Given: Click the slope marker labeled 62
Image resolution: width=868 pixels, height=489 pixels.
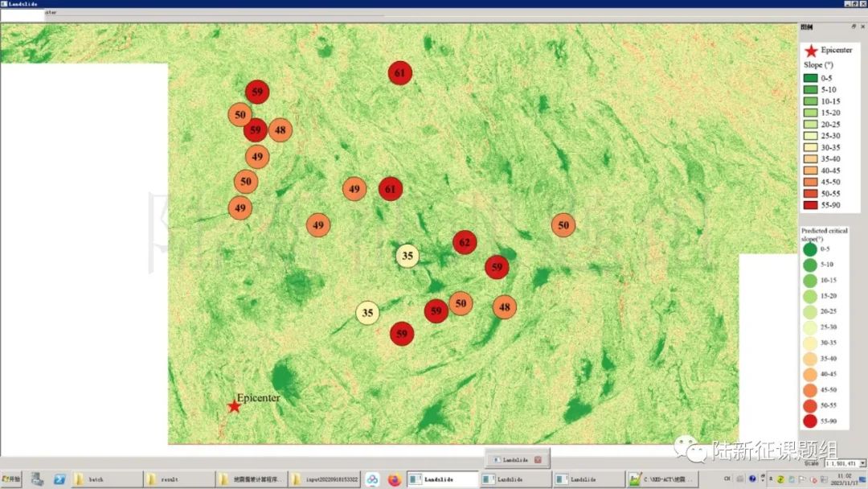Looking at the screenshot, I should [465, 242].
